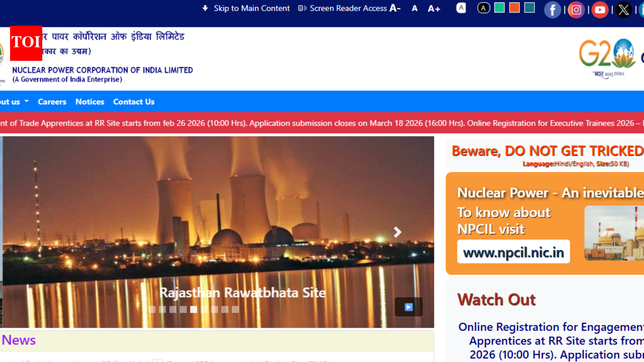The image size is (644, 362).
Task: Click Skip to Main Content link
Action: (246, 8)
